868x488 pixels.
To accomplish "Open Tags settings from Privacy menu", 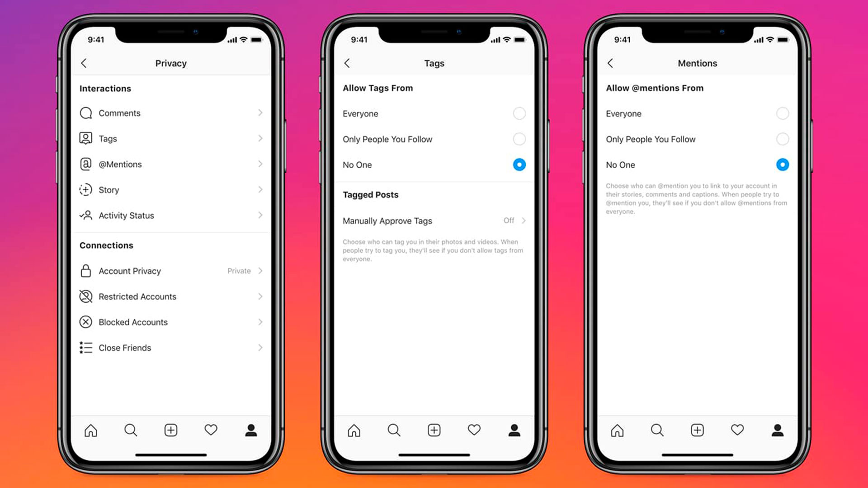I will point(171,138).
